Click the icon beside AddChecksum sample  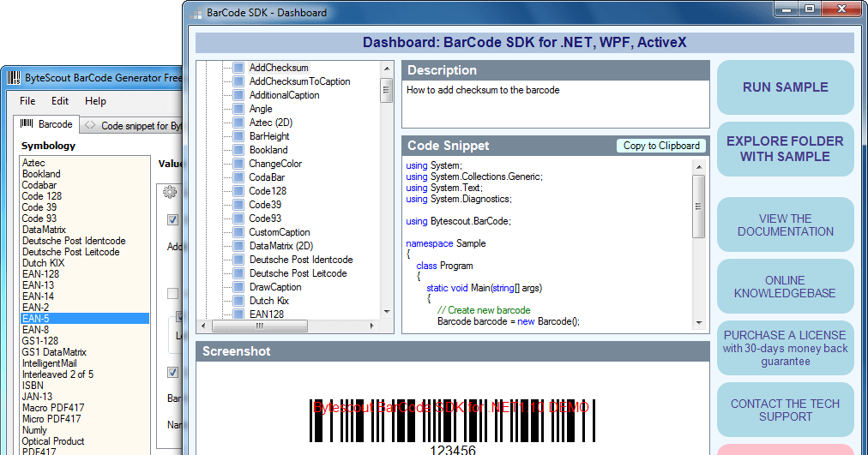point(238,68)
